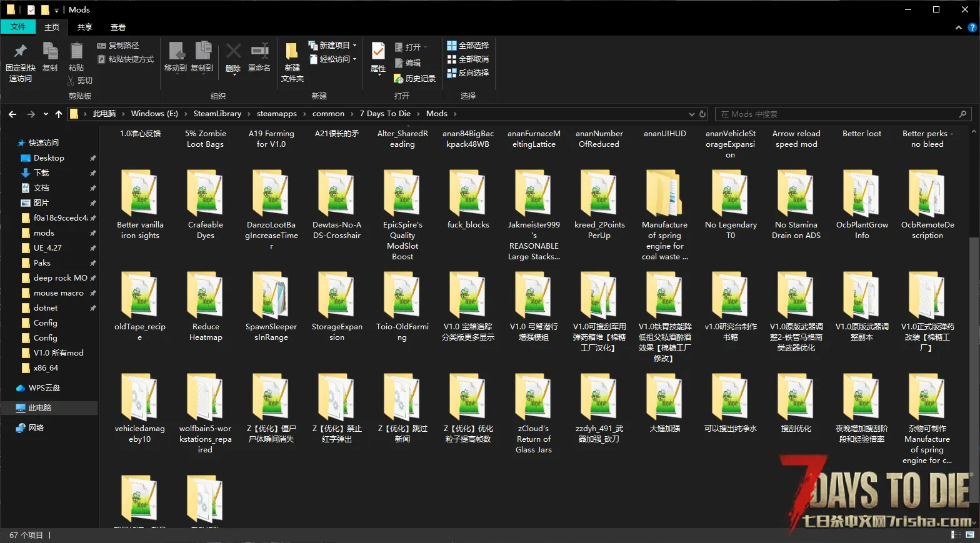Click Paste shortcut (粘贴快捷方式)
This screenshot has height=543, width=980.
(x=126, y=59)
